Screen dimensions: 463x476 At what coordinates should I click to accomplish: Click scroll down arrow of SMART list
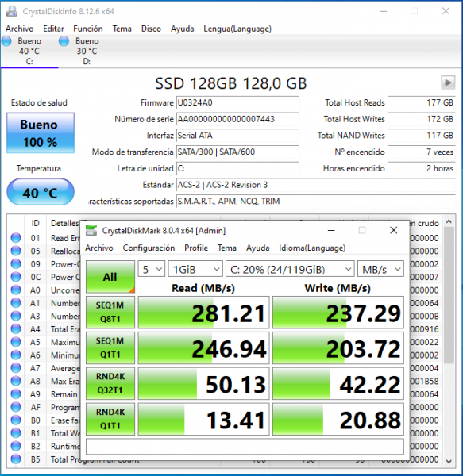tap(449, 462)
